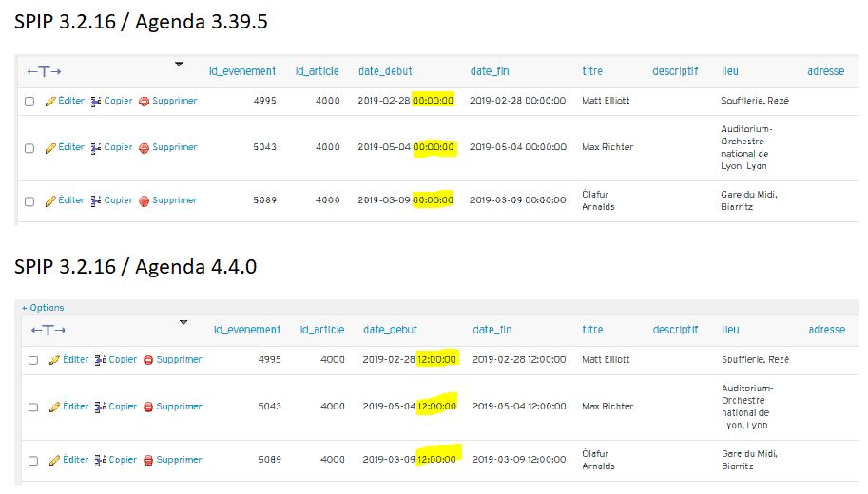Open the dropdown arrow in bottom table header
This screenshot has width=868, height=494.
(x=183, y=322)
